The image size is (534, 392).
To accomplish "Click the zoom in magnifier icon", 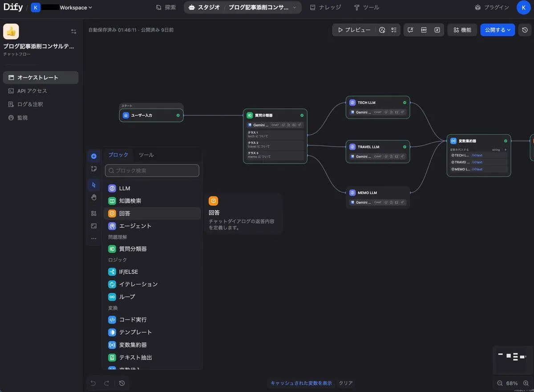I will (x=526, y=383).
